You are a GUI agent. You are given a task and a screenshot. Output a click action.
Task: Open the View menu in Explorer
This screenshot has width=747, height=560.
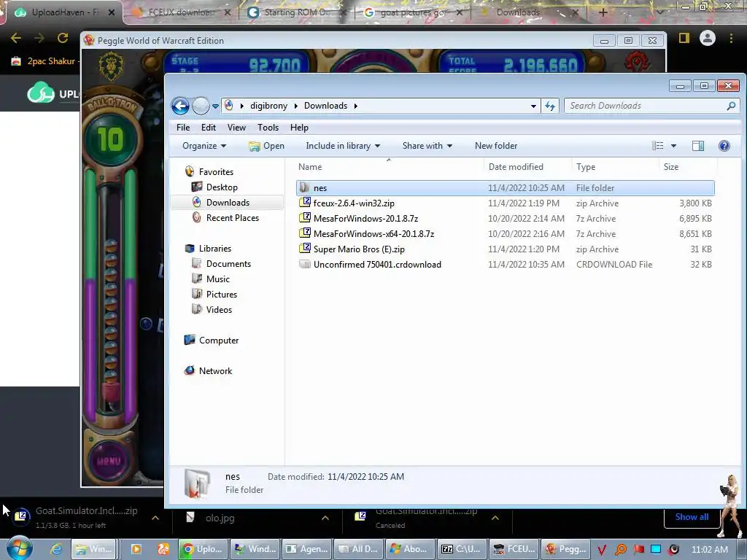pos(236,128)
